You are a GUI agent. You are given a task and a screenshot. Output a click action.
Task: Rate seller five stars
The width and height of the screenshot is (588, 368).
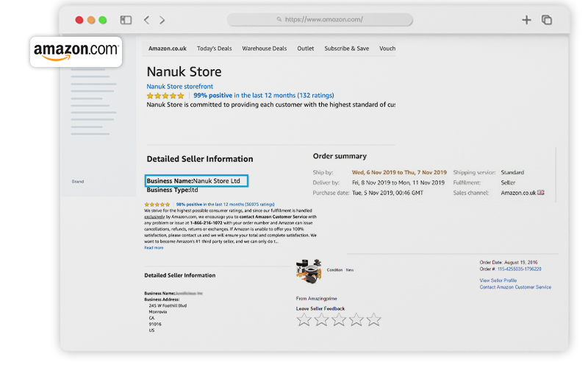coord(374,320)
